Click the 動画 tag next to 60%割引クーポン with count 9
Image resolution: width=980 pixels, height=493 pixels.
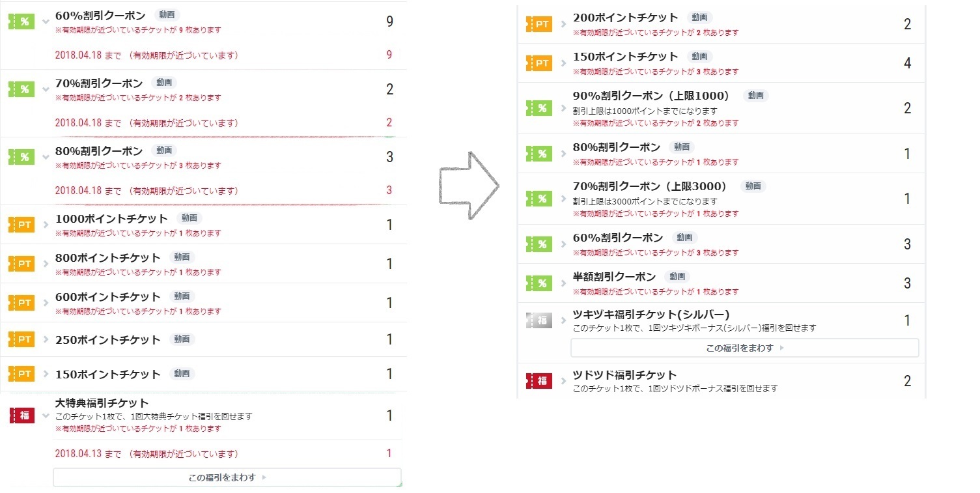[x=167, y=15]
